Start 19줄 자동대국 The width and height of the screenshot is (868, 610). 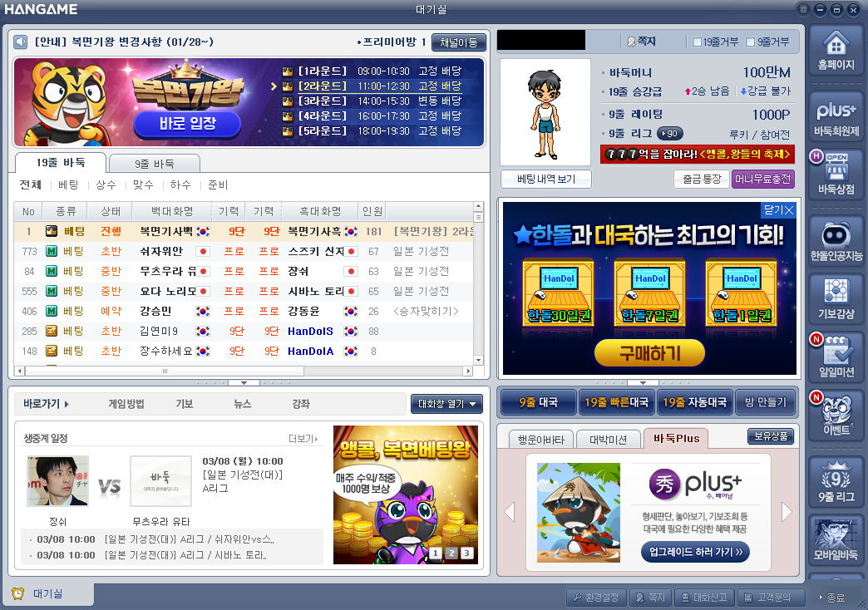(x=694, y=402)
